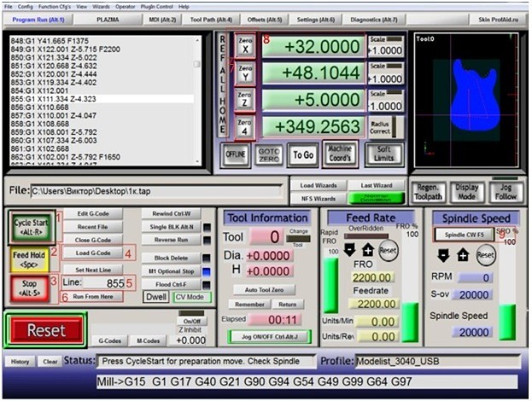The width and height of the screenshot is (532, 401).
Task: Toggle Machine Coord's display
Action: coord(340,154)
